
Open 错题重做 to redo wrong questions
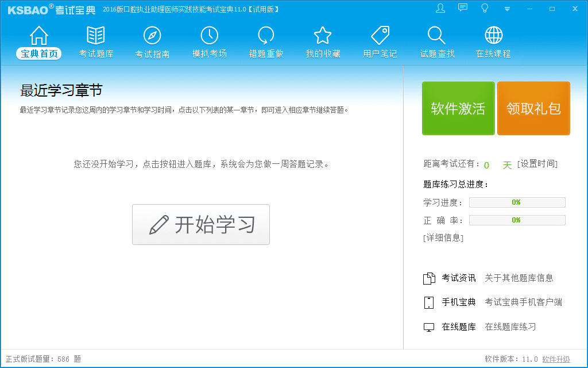tap(266, 41)
